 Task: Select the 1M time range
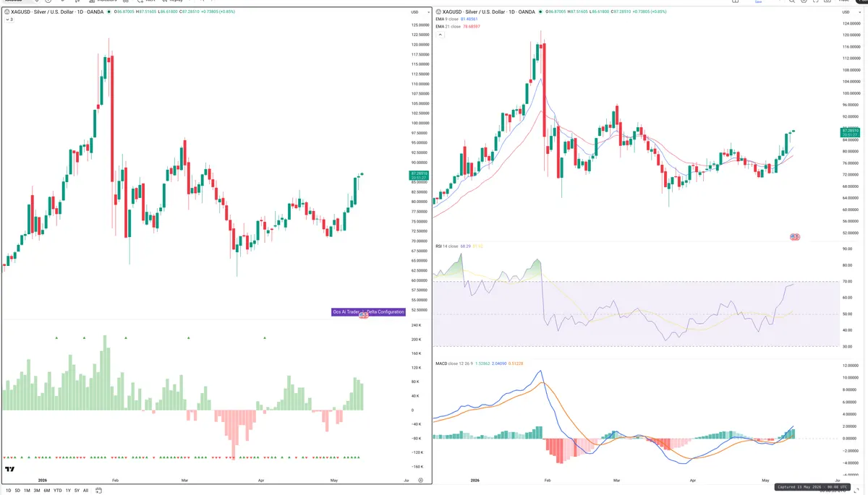click(x=27, y=491)
